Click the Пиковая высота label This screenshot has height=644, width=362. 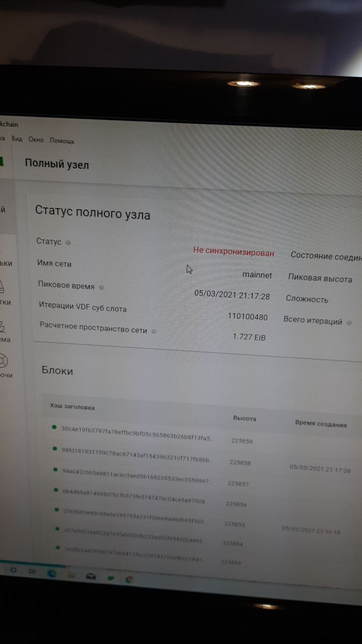[x=320, y=278]
